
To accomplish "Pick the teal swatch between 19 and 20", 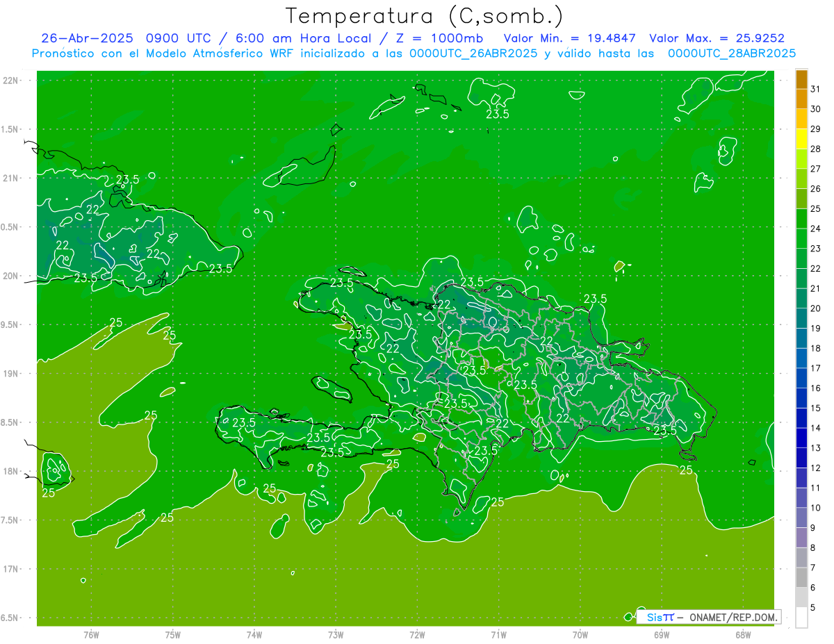I will pyautogui.click(x=802, y=319).
